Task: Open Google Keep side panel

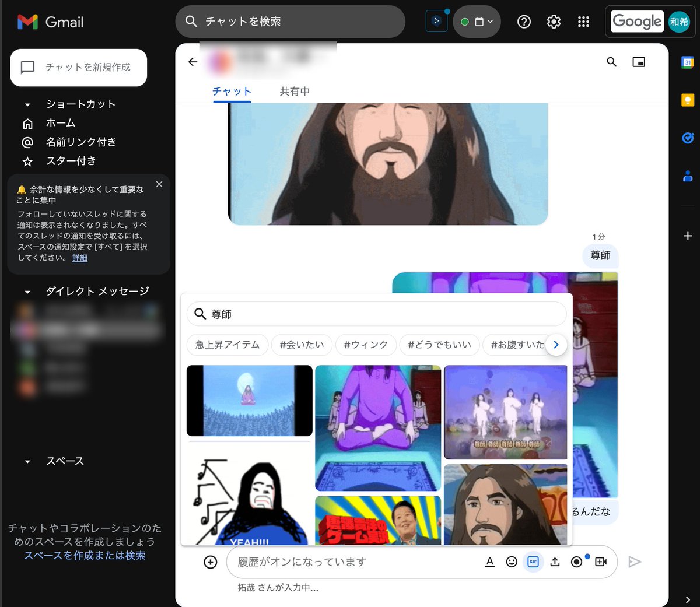Action: tap(688, 100)
